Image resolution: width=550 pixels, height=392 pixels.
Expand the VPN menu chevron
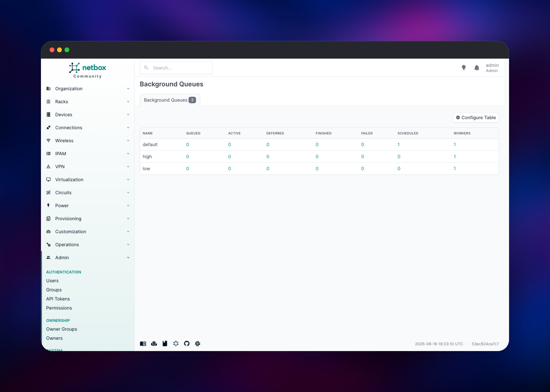pos(128,167)
